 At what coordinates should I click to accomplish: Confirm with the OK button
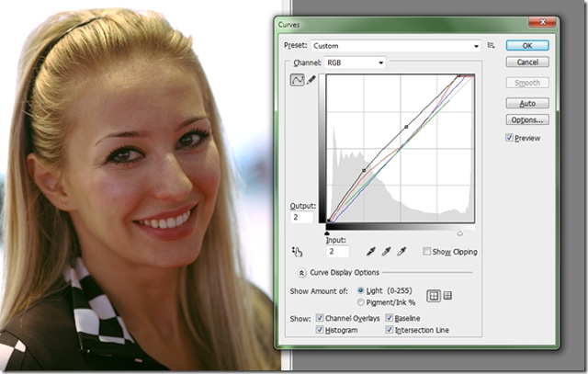click(x=527, y=45)
